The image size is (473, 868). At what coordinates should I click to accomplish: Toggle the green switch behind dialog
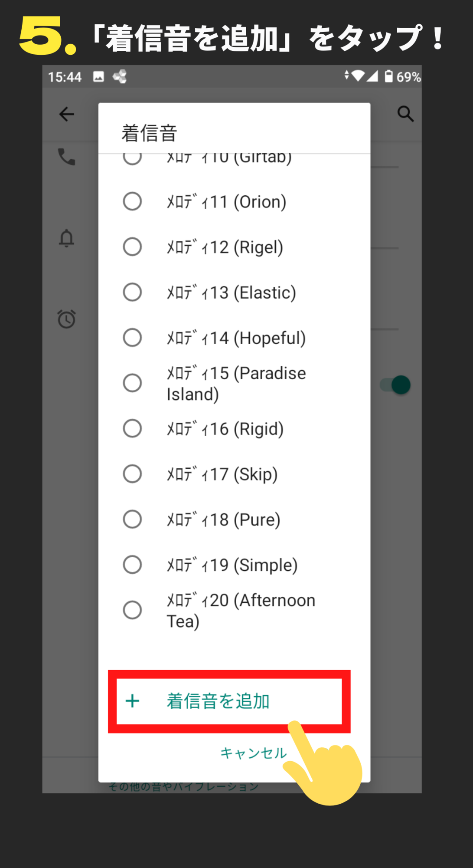[395, 385]
